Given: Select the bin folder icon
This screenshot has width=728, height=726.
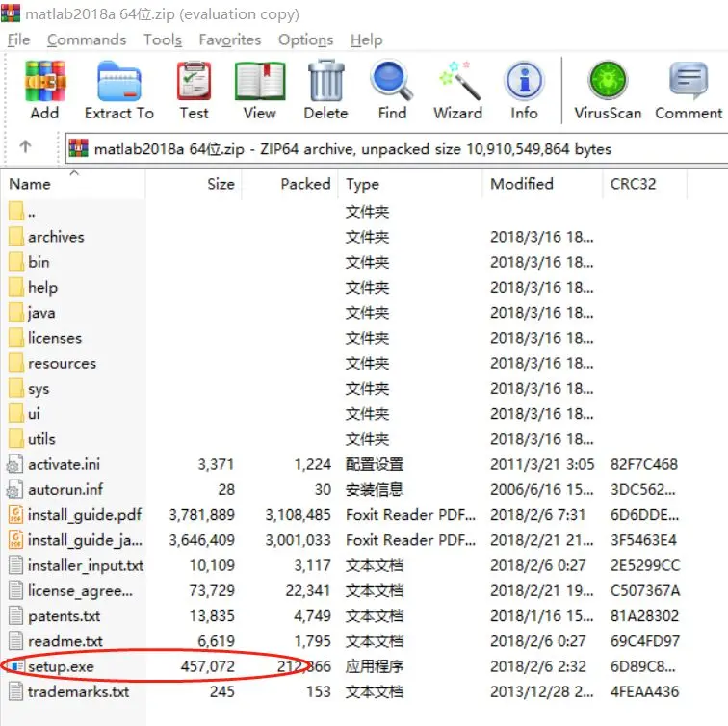Looking at the screenshot, I should pos(15,262).
